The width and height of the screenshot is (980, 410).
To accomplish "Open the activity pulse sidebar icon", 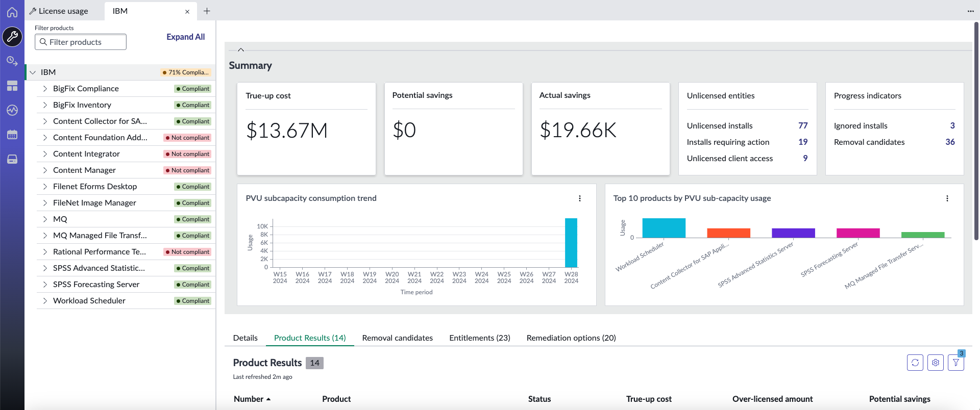I will pyautogui.click(x=12, y=110).
